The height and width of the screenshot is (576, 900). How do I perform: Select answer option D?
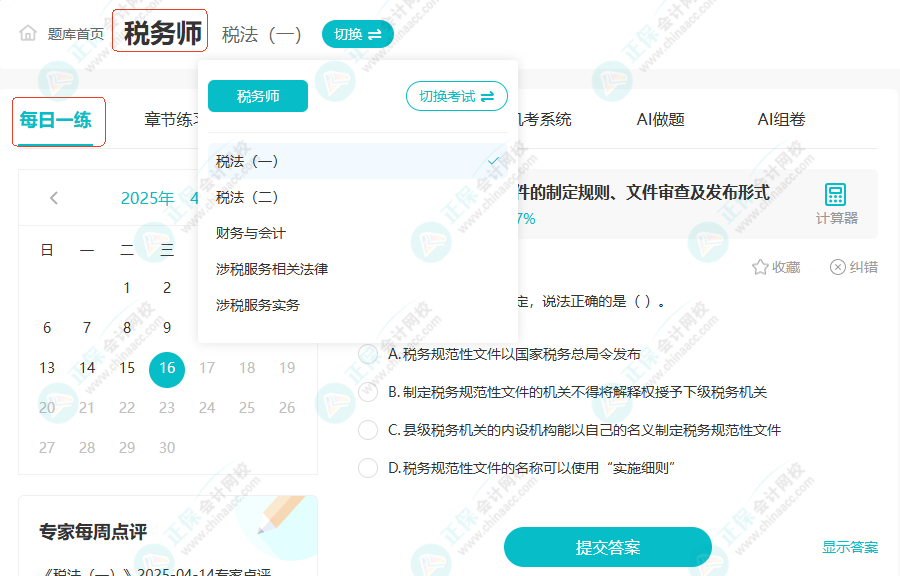[368, 468]
